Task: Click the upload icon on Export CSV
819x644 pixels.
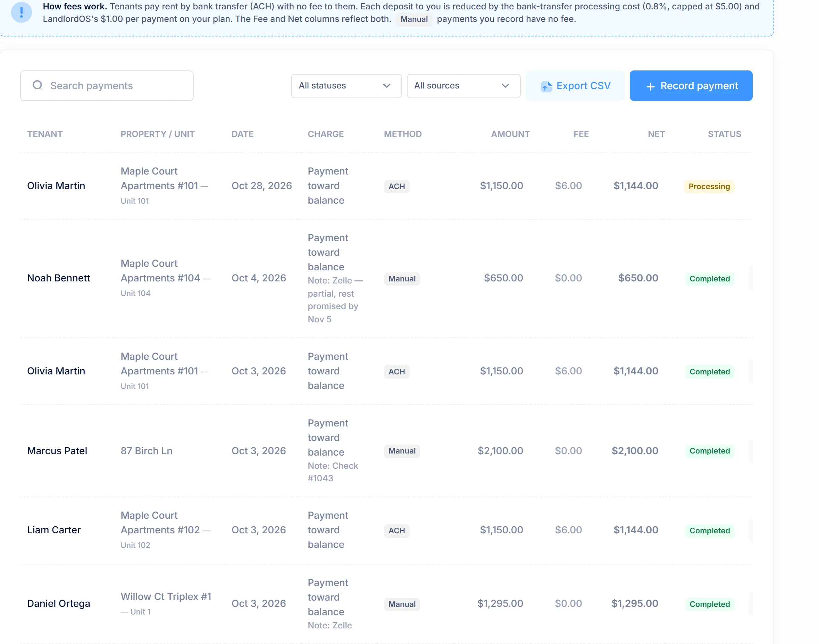Action: point(546,86)
